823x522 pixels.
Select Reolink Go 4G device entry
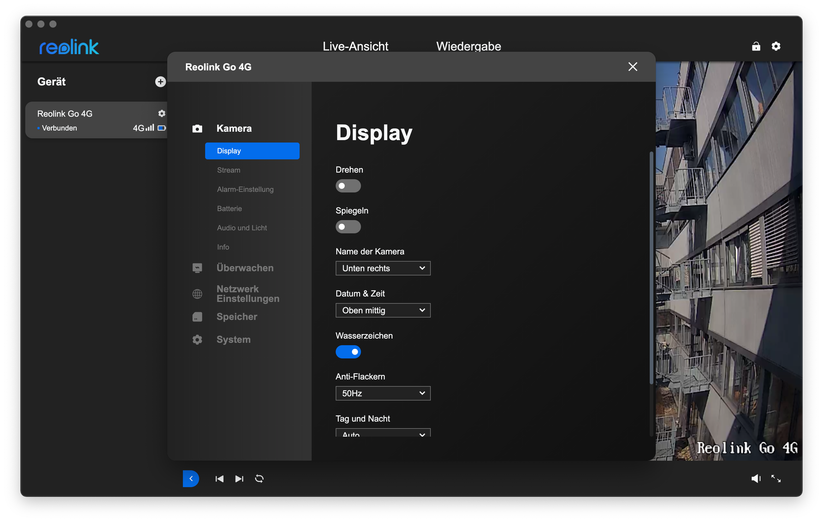tap(97, 120)
